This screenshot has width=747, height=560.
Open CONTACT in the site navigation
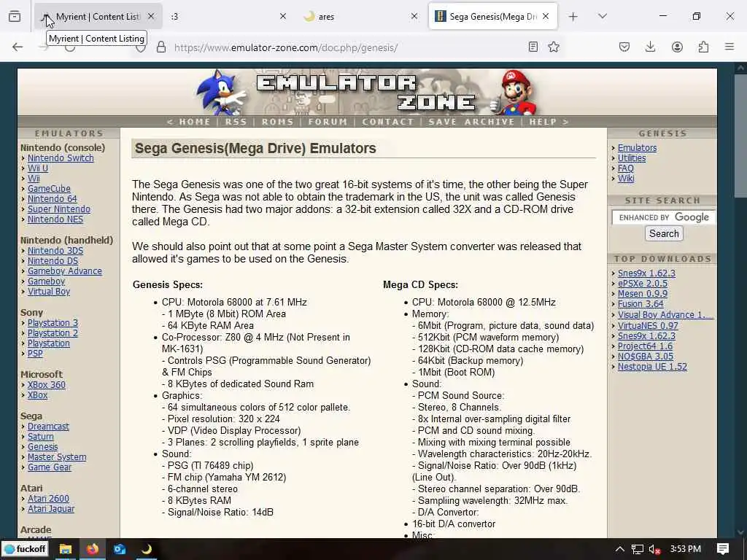(x=388, y=122)
